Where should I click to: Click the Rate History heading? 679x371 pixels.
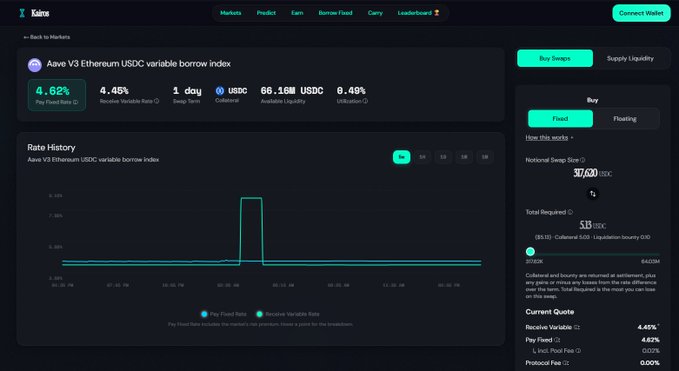click(x=51, y=148)
